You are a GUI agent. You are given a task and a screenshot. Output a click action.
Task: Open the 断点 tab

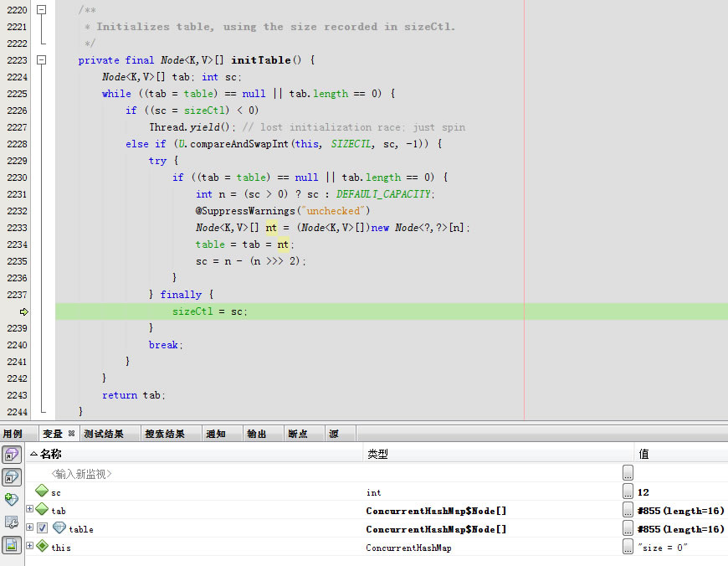(x=298, y=434)
